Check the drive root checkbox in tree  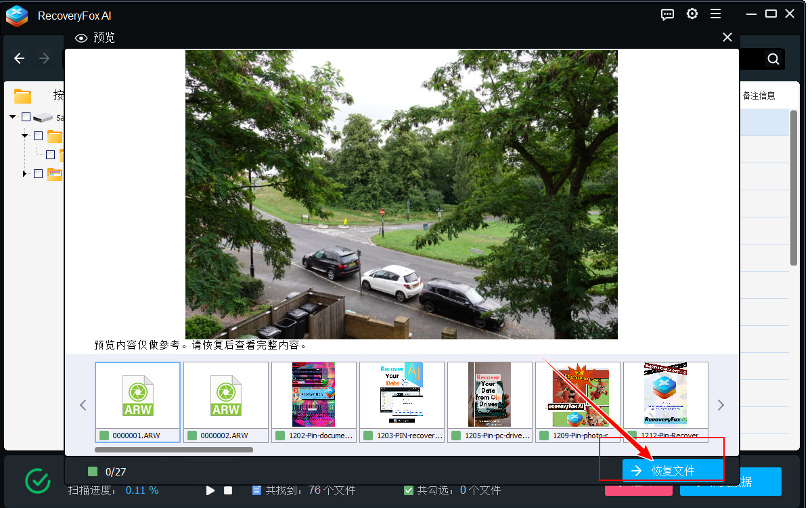[26, 117]
